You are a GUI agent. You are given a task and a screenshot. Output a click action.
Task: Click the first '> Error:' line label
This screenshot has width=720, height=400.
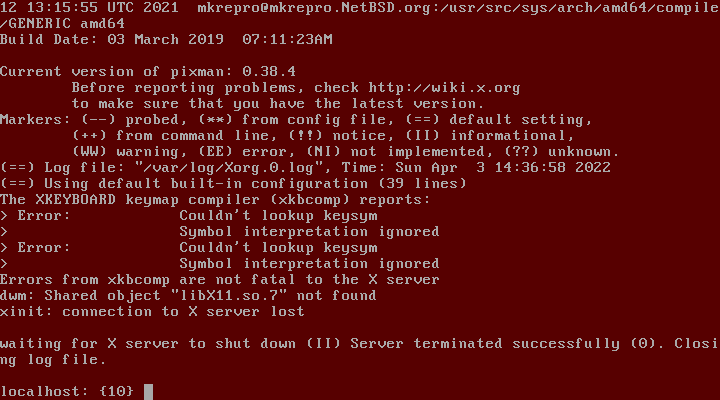35,216
